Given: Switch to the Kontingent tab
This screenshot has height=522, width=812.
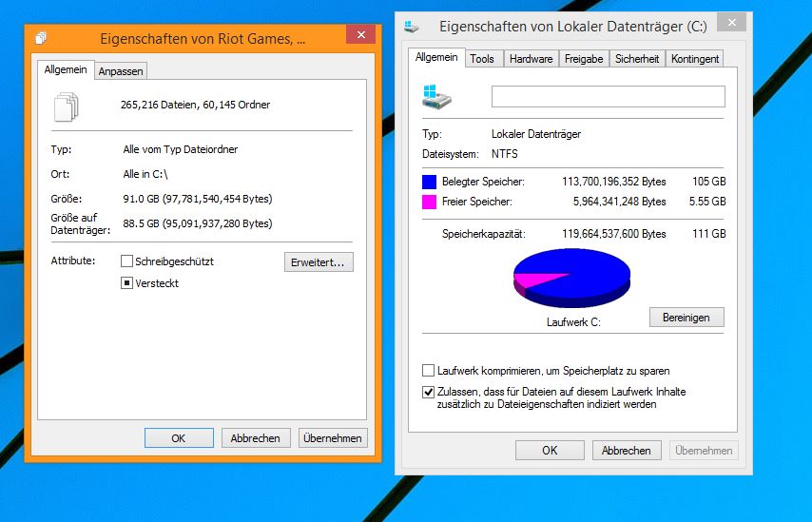Looking at the screenshot, I should (694, 59).
